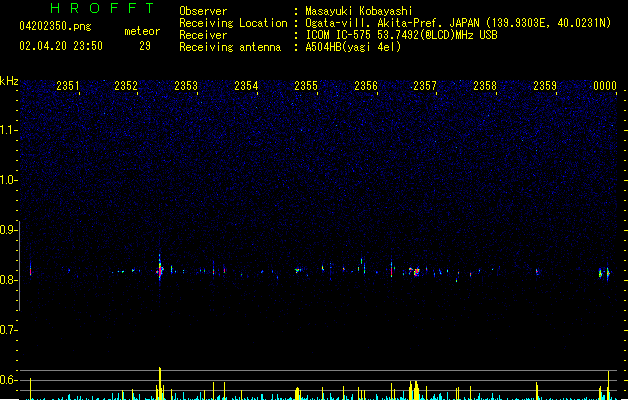629x400 pixels.
Task: Click the A504HB(yagi 4el) antenna text
Action: tap(353, 47)
